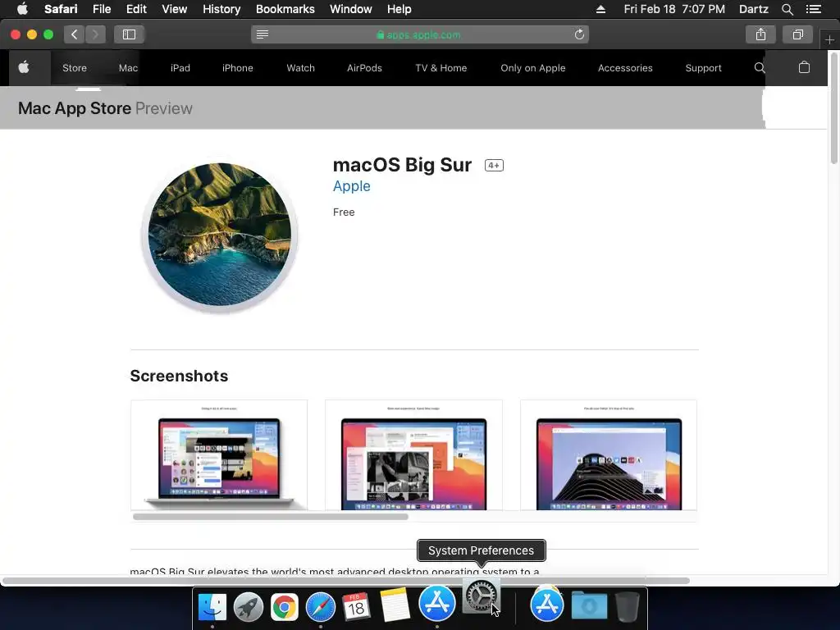Viewport: 840px width, 630px height.
Task: Switch to Safari compass icon in Dock
Action: coord(321,607)
